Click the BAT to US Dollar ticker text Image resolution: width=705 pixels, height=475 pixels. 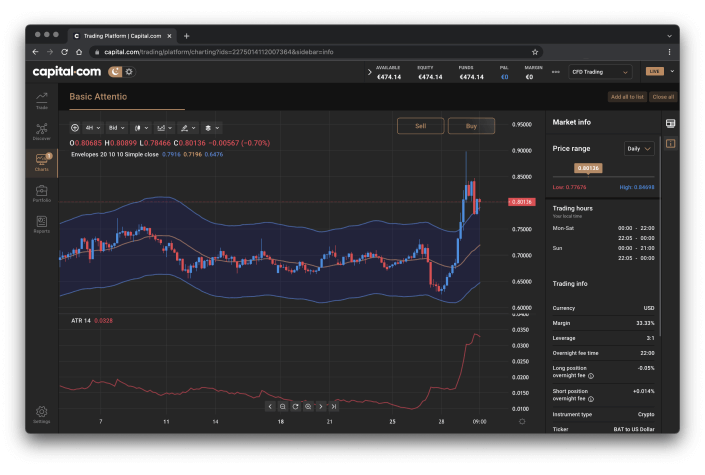coord(634,429)
